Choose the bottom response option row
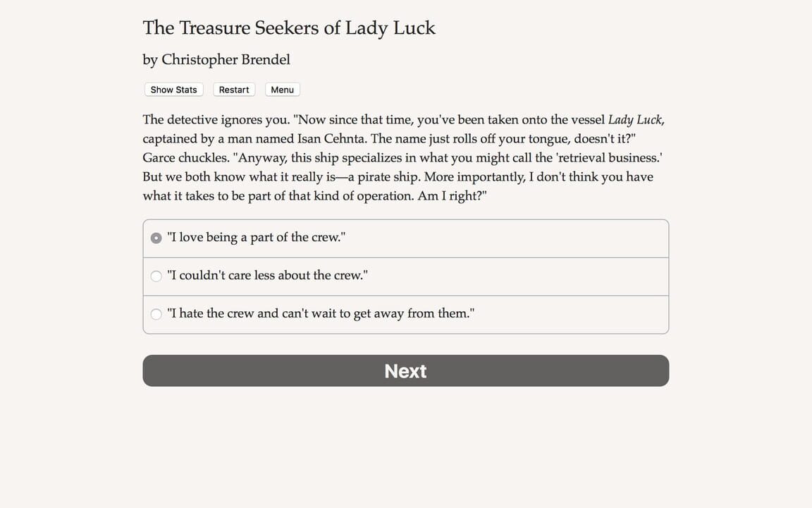The width and height of the screenshot is (812, 508). (405, 314)
